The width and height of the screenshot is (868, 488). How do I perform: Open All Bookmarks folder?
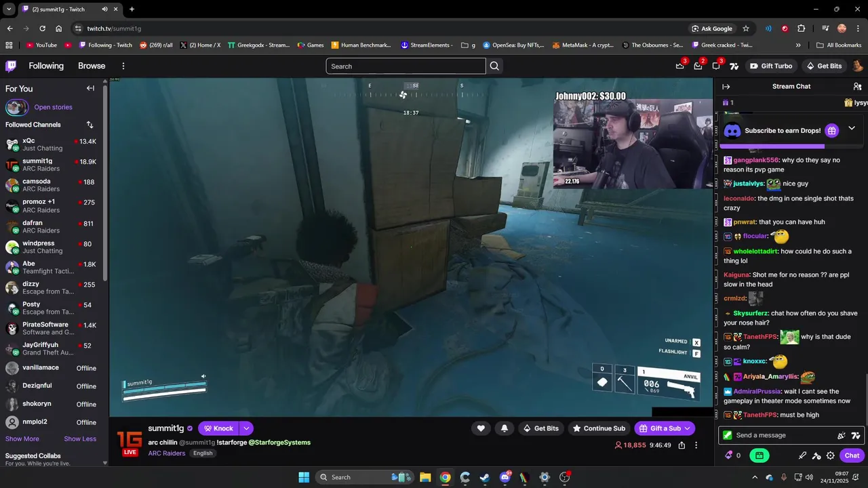click(x=839, y=45)
